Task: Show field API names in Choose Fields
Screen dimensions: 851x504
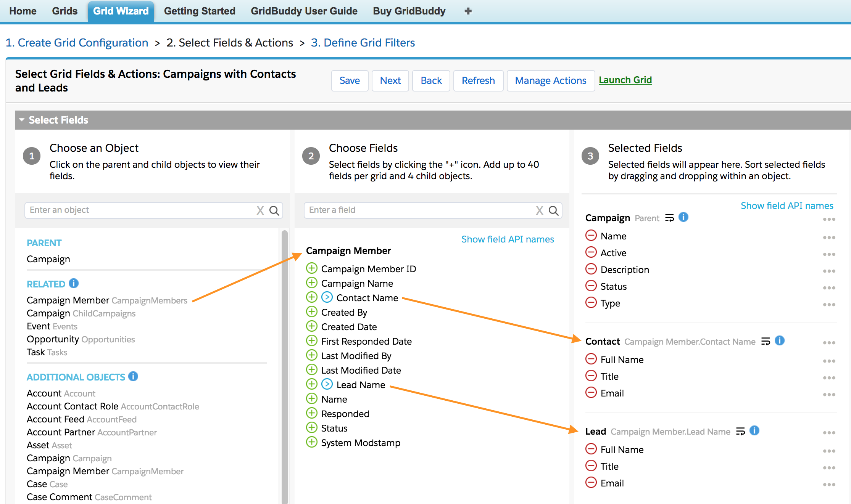Action: [x=508, y=239]
